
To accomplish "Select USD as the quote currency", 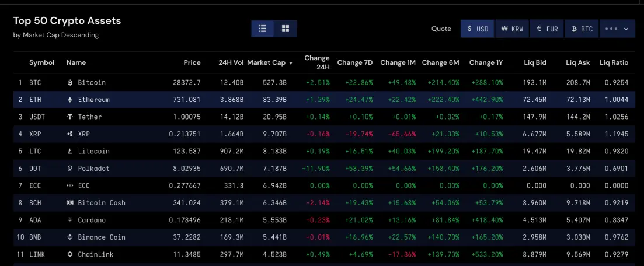I will click(x=478, y=29).
